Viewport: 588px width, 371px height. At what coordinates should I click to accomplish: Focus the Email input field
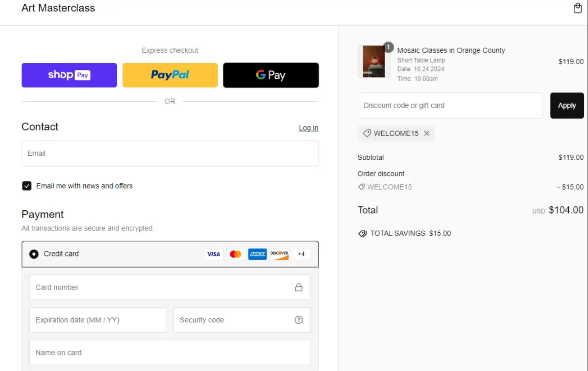point(170,153)
